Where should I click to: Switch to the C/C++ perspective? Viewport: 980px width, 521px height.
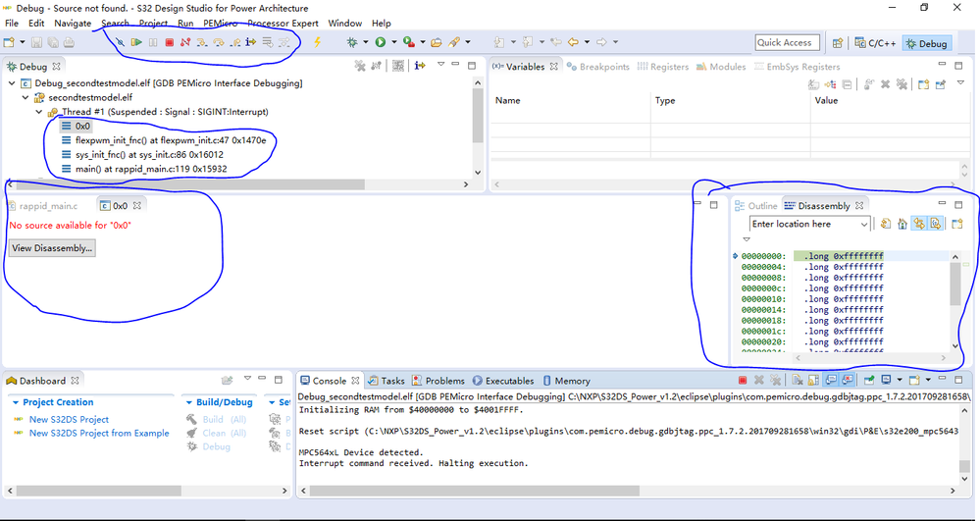pyautogui.click(x=876, y=43)
